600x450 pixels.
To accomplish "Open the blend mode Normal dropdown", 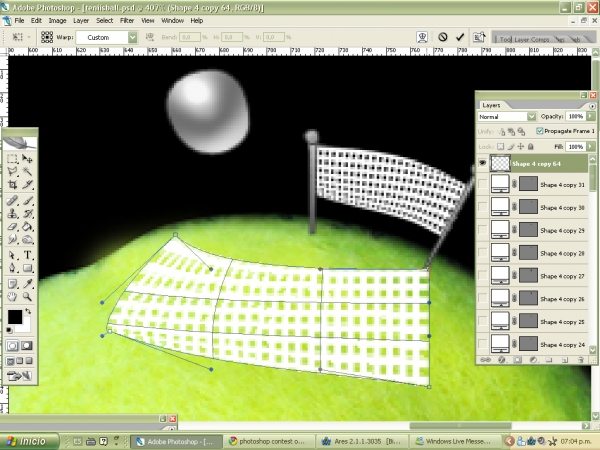I will pyautogui.click(x=532, y=116).
